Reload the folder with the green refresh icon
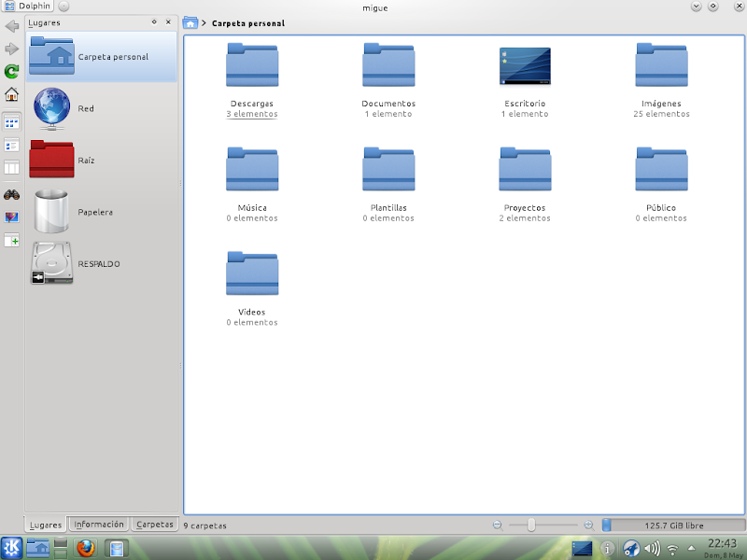 pyautogui.click(x=11, y=72)
